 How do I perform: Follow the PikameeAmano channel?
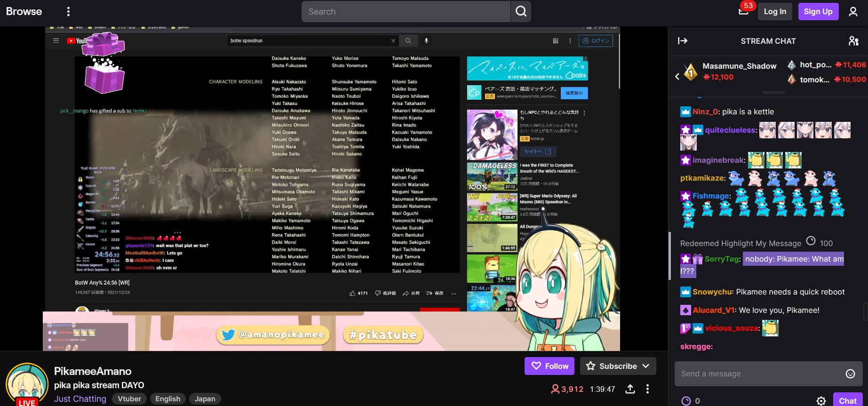pos(549,366)
